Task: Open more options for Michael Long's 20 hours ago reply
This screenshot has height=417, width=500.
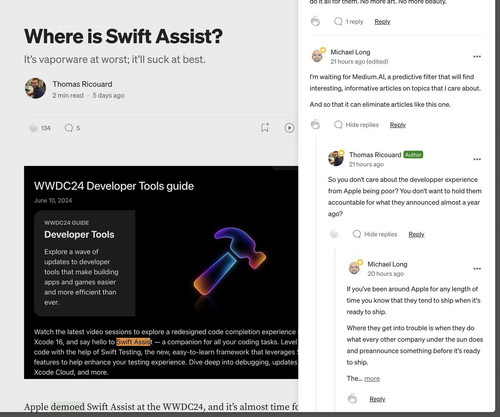Action: 477,269
